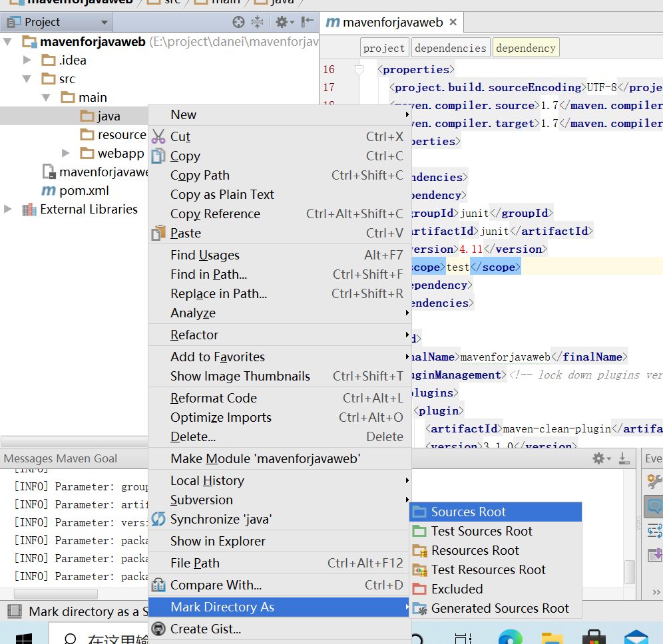Viewport: 663px width, 644px height.
Task: Open Local History submenu
Action: (280, 480)
